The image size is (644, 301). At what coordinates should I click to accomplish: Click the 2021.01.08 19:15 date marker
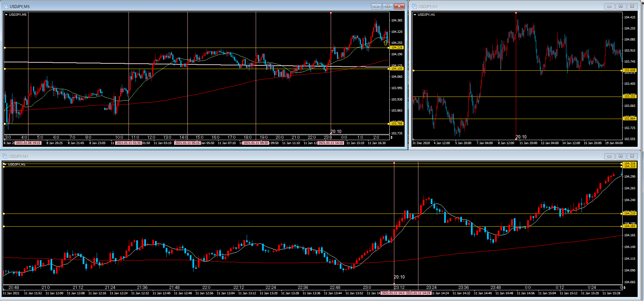(x=28, y=143)
